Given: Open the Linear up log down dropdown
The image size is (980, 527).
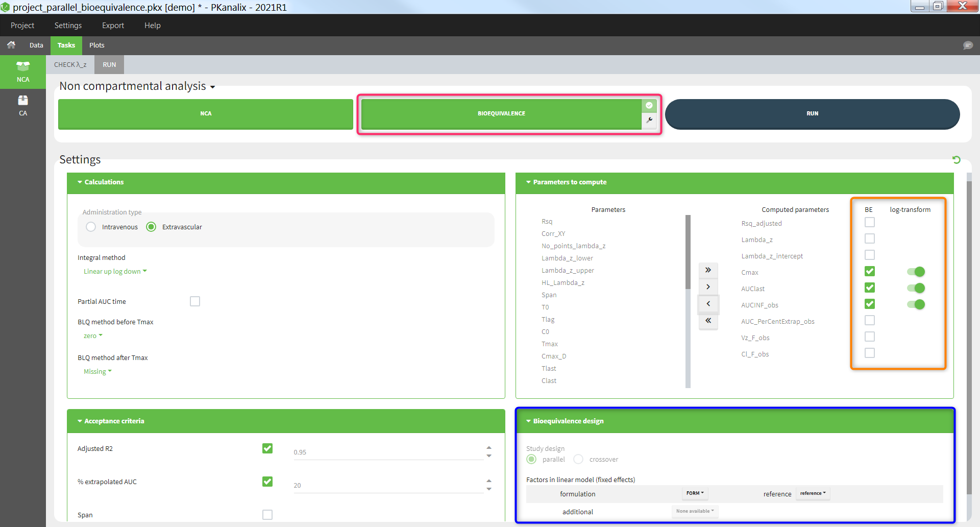Looking at the screenshot, I should pyautogui.click(x=115, y=271).
